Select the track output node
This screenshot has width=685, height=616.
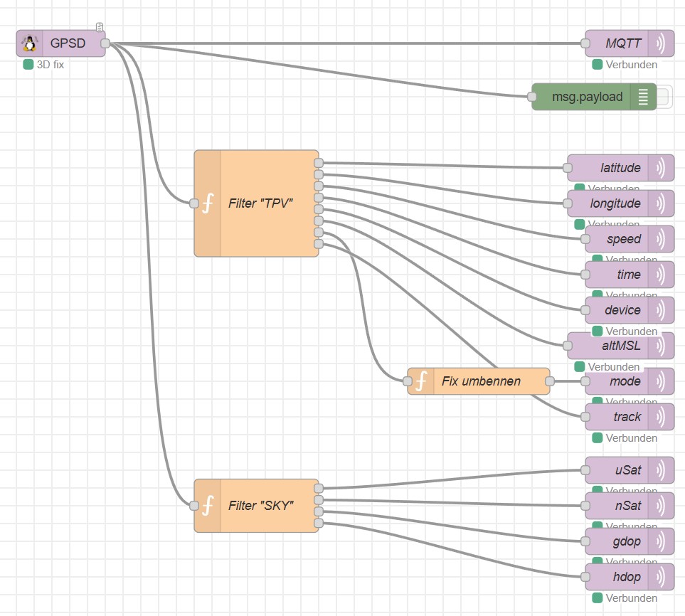[623, 417]
